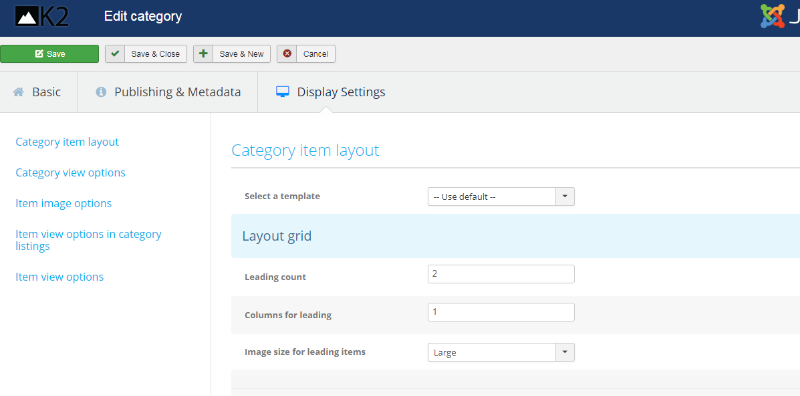Open the Select a template dropdown

[x=501, y=197]
